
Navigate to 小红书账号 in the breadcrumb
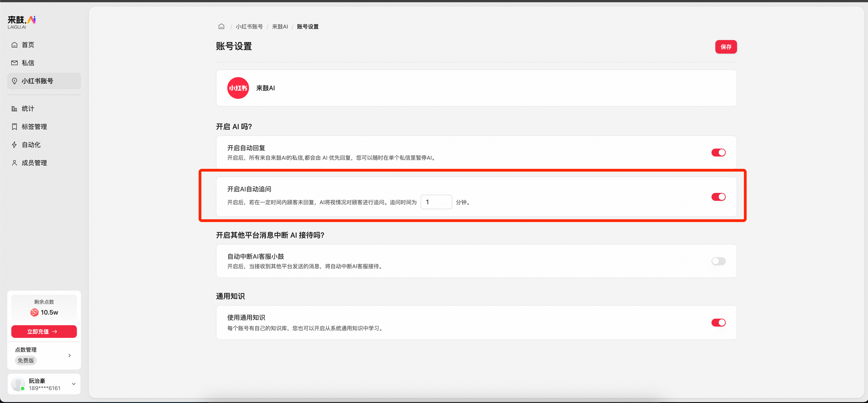coord(250,26)
